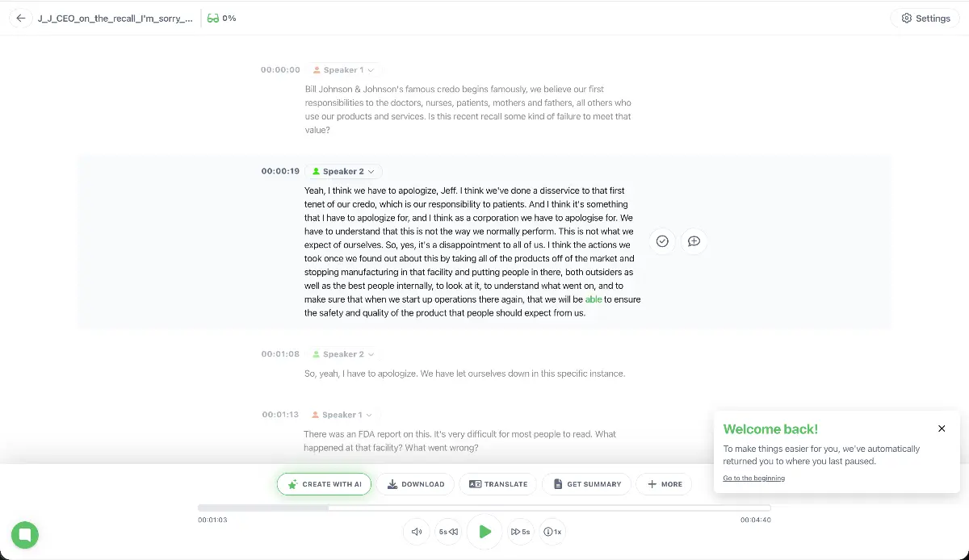Open the green chat support bubble
Screen dimensions: 969x560
(x=25, y=534)
